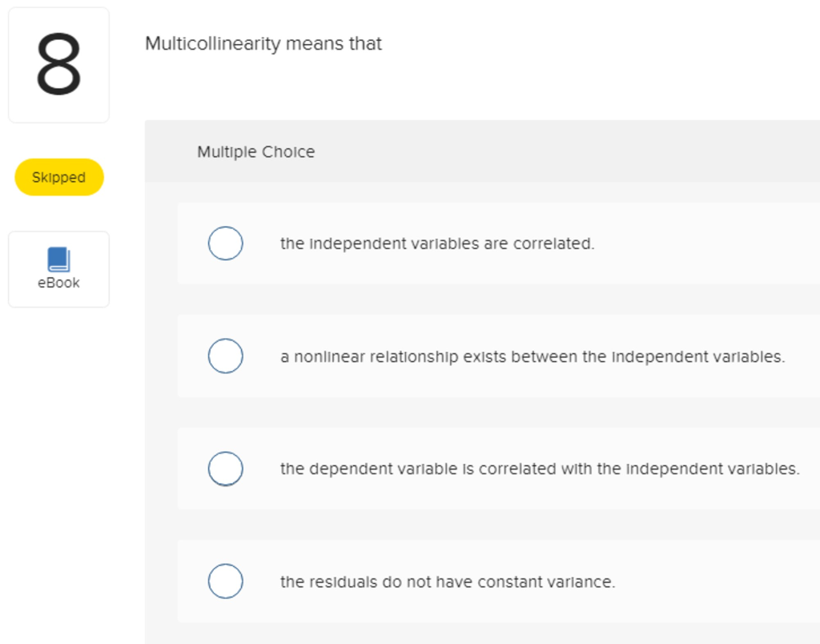Open the eBook resource icon

click(58, 268)
